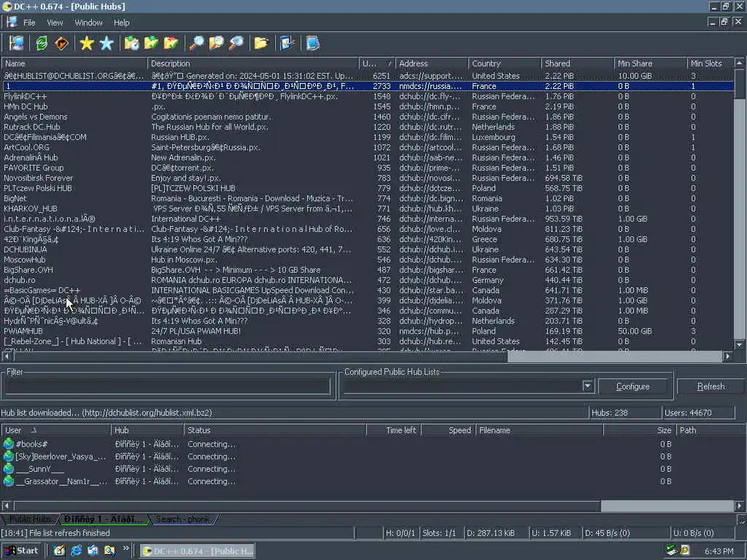Open the Configured Public Hub Lists dropdown
Screen dimensions: 747x560
pos(587,386)
